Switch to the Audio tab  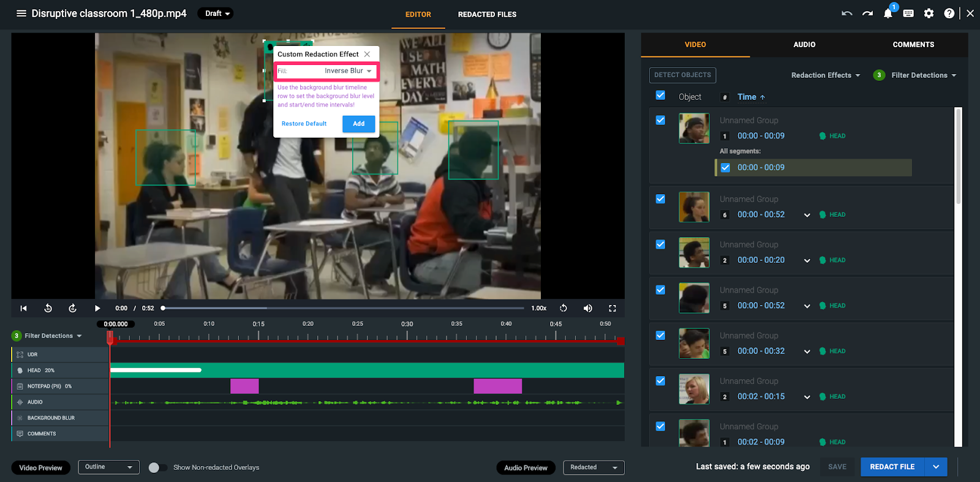click(804, 45)
